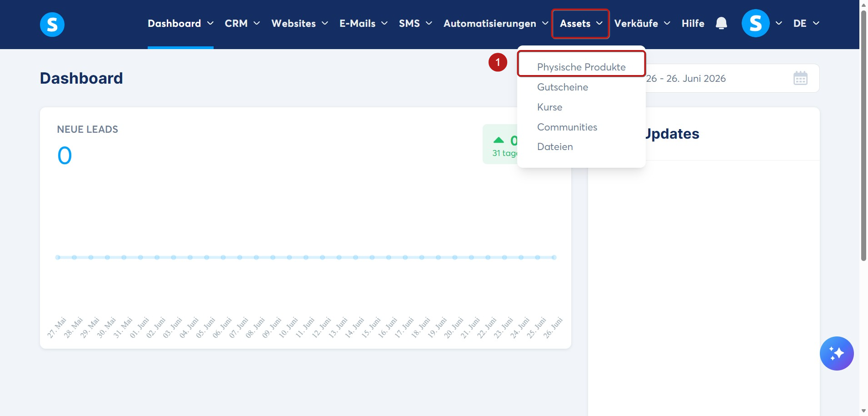Click the '27. Mai' chart data point

[58, 257]
